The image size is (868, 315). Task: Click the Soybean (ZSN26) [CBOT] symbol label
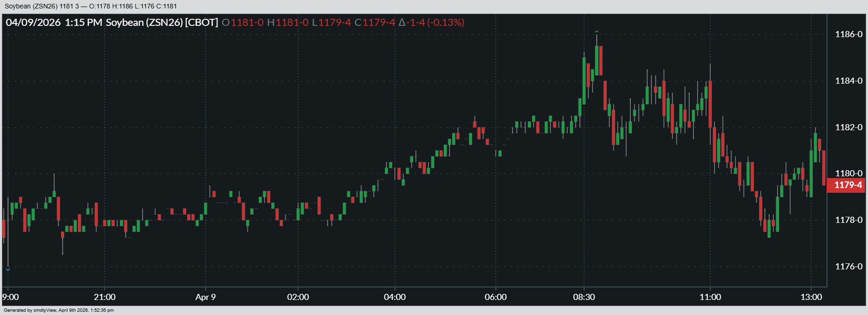[162, 23]
